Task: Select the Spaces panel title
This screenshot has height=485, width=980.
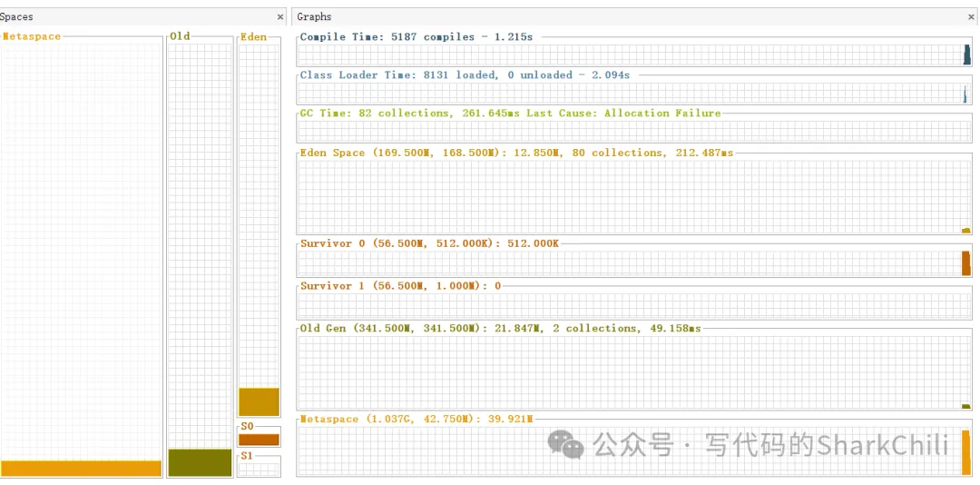Action: point(16,16)
